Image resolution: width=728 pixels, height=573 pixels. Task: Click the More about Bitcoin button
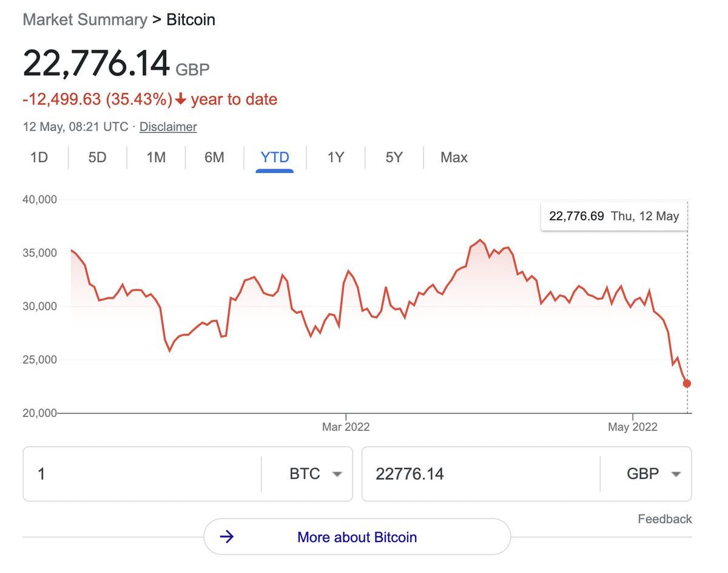[357, 537]
